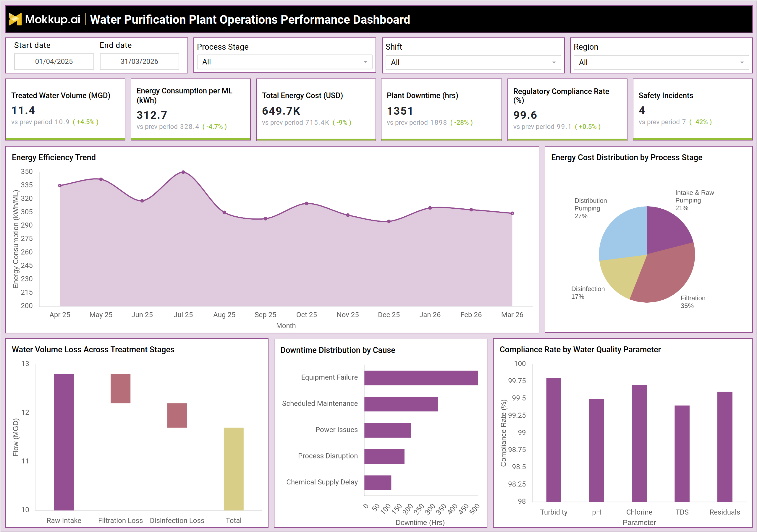Click the End date input field
The image size is (757, 532).
click(x=140, y=61)
